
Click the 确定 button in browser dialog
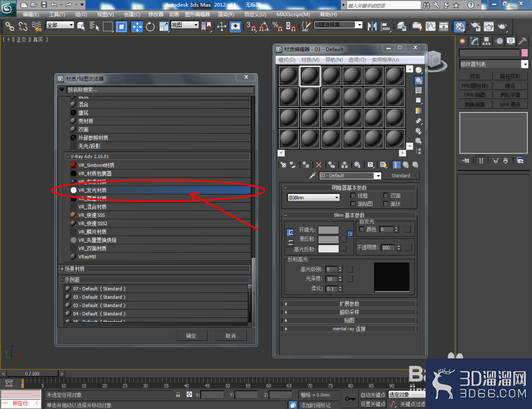[x=191, y=336]
